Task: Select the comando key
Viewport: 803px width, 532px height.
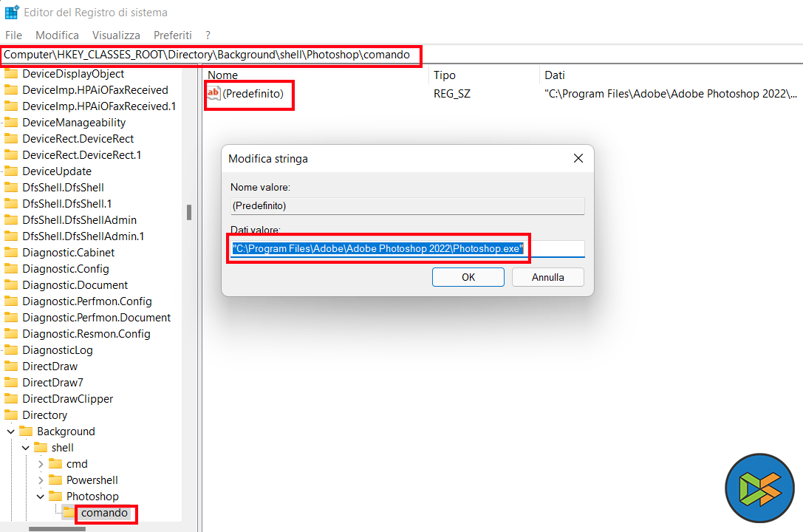Action: pos(104,513)
